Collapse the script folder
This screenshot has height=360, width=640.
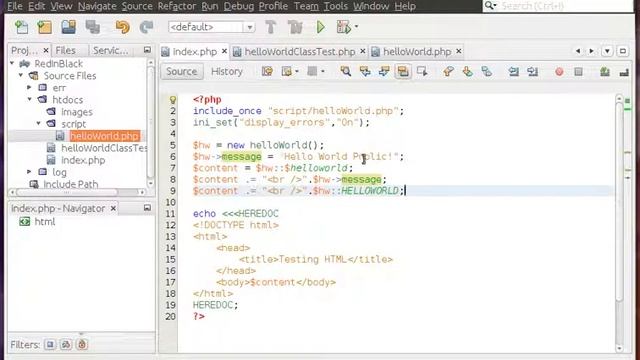[x=38, y=123]
